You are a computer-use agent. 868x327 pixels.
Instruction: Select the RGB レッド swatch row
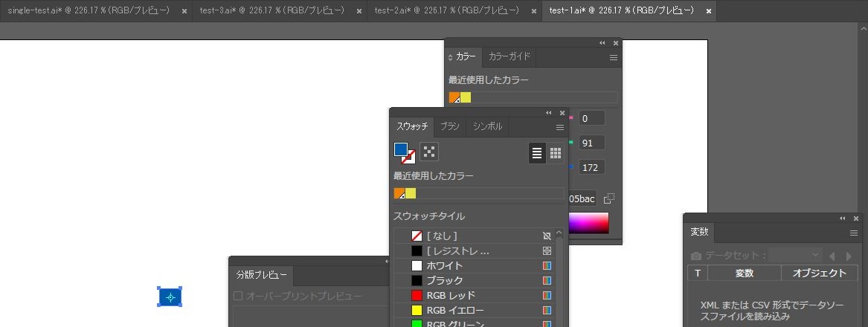[x=473, y=296]
